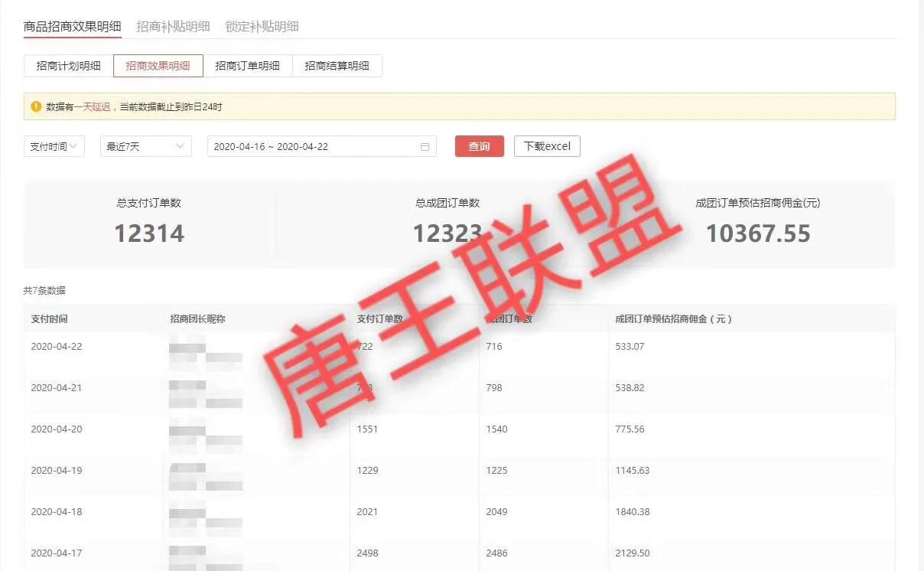Screen dimensions: 924x571
Task: Click the date range input field
Action: tap(306, 146)
